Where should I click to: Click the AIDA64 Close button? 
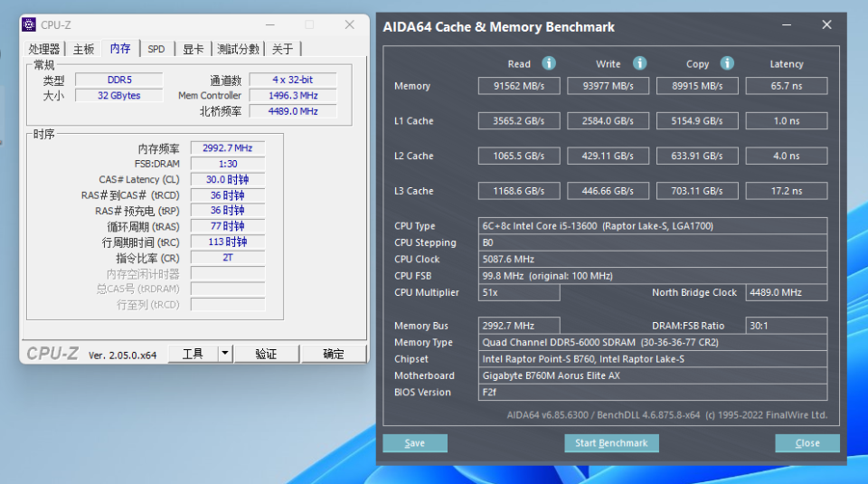(x=807, y=443)
